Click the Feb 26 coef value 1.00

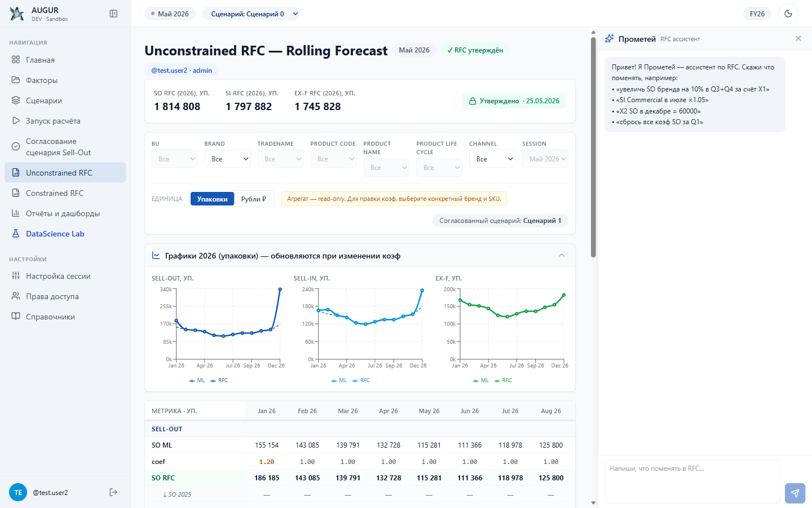click(307, 462)
